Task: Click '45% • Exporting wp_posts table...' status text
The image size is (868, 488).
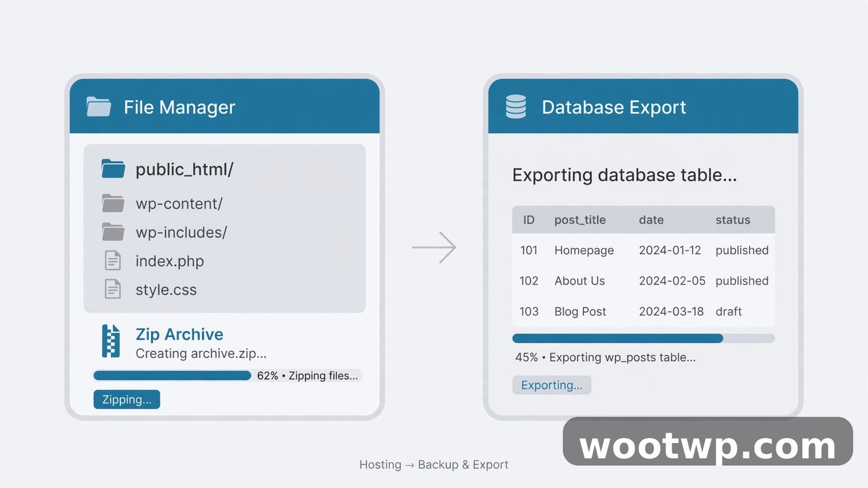Action: tap(605, 357)
